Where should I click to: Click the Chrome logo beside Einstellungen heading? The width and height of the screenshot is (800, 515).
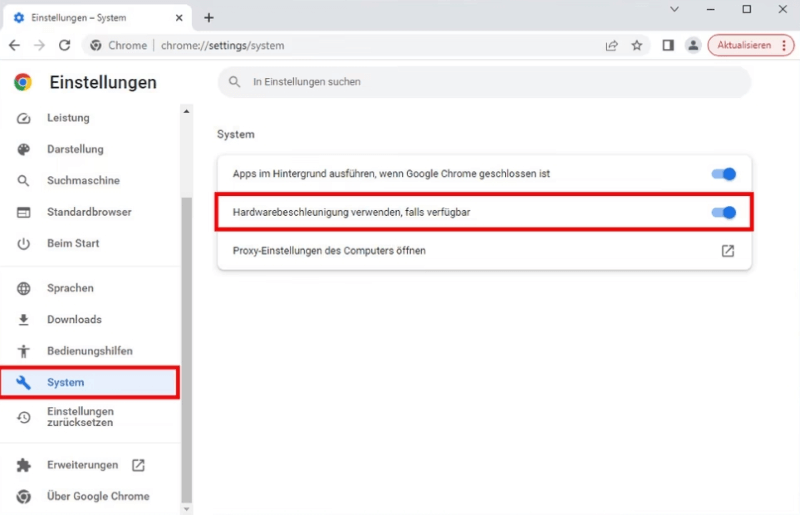[23, 82]
